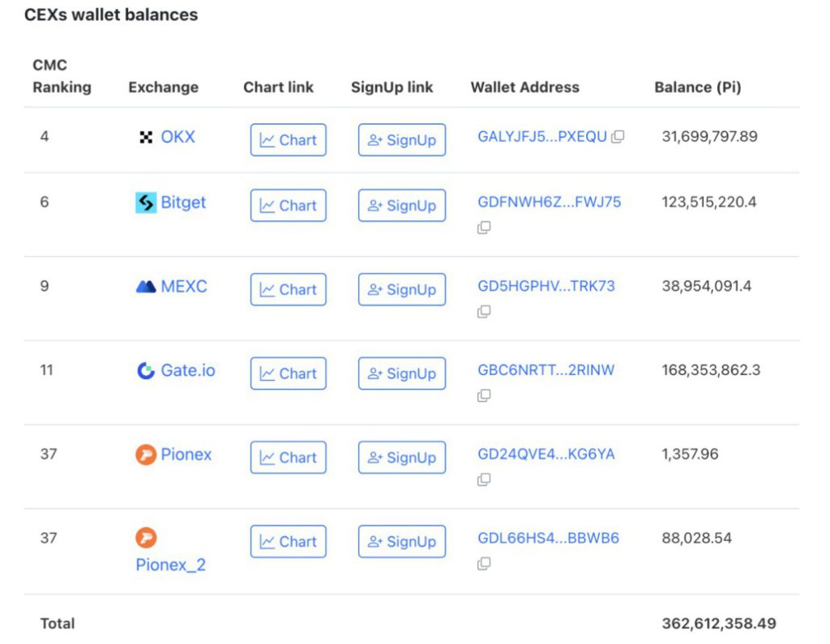Screen dimensions: 830x644
Task: Open the Chart for Bitget
Action: pyautogui.click(x=289, y=205)
